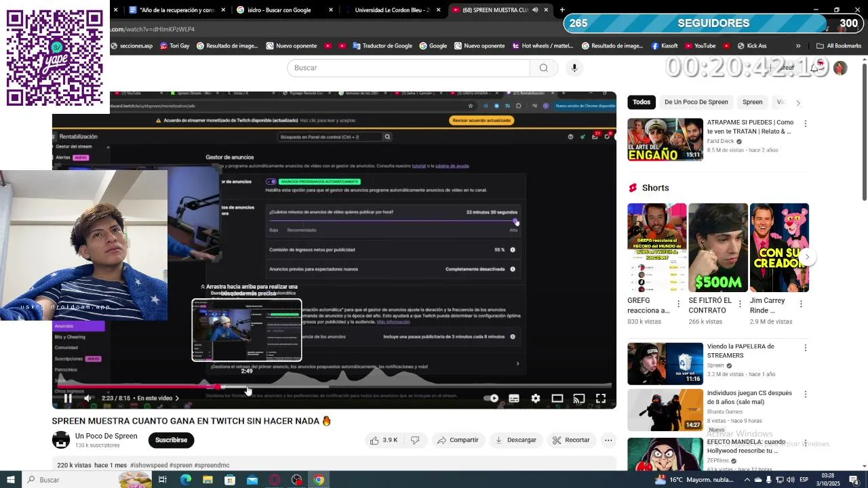Cast video with Play on TV icon

click(x=578, y=399)
